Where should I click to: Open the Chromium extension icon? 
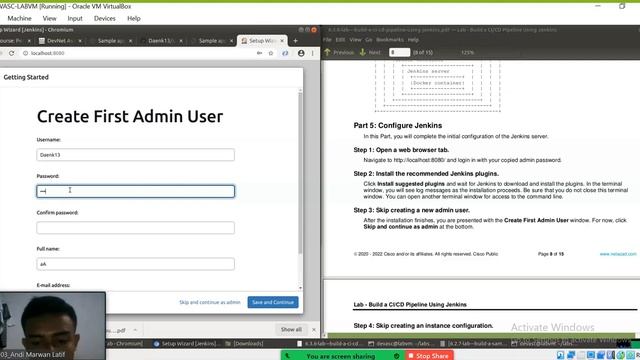285,53
